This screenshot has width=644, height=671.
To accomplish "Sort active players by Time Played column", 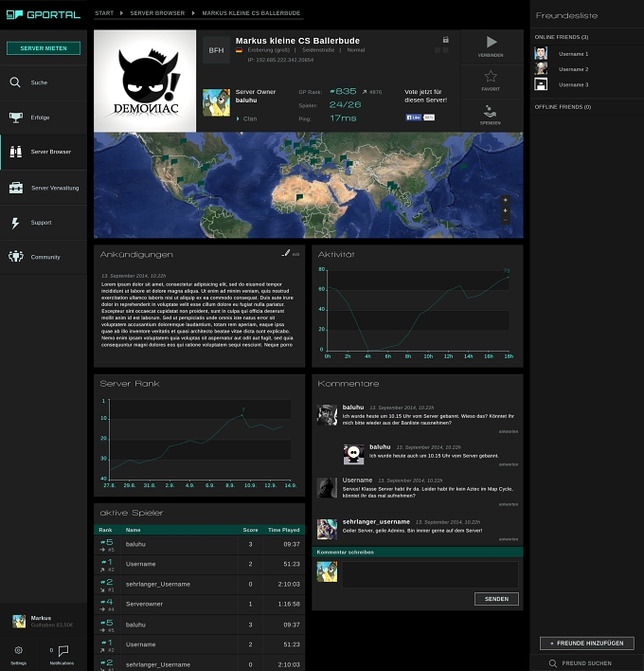I will 283,530.
